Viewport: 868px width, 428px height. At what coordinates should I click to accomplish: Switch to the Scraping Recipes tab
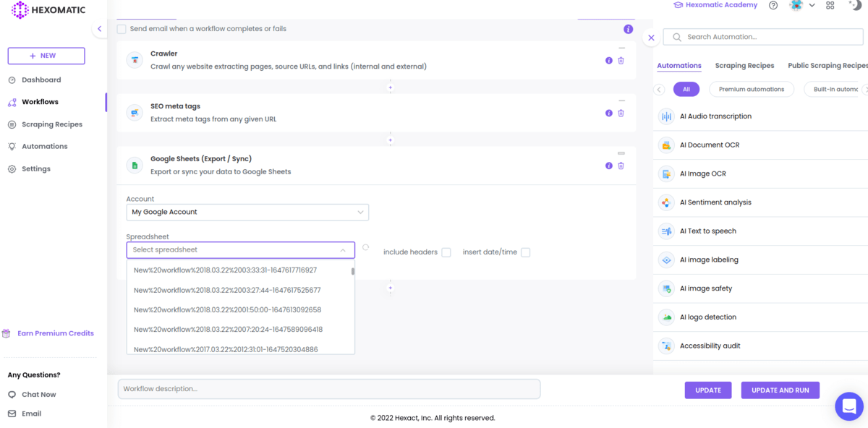744,65
